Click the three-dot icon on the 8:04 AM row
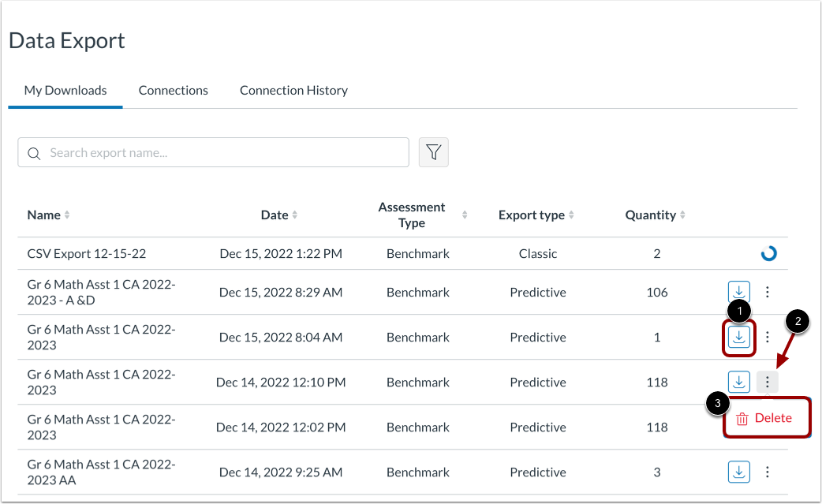Viewport: 822px width, 504px height. [x=768, y=337]
